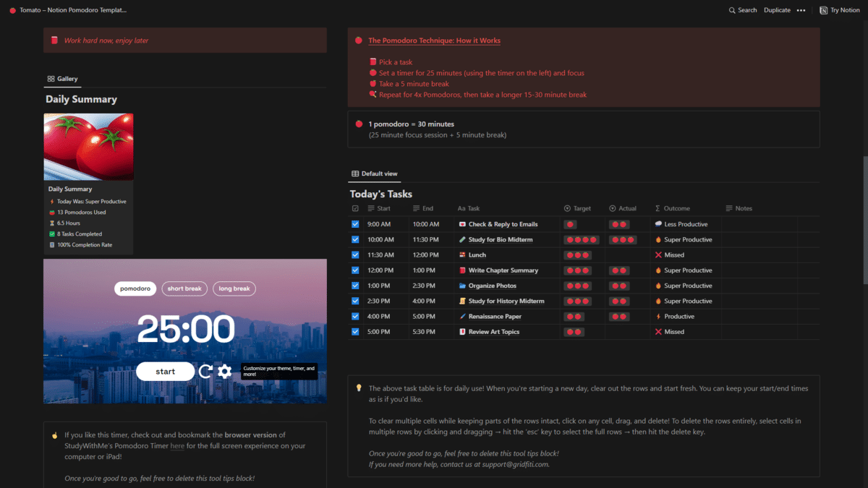This screenshot has height=488, width=868.
Task: Click the '11:30 PM' end time cell
Action: click(x=431, y=239)
